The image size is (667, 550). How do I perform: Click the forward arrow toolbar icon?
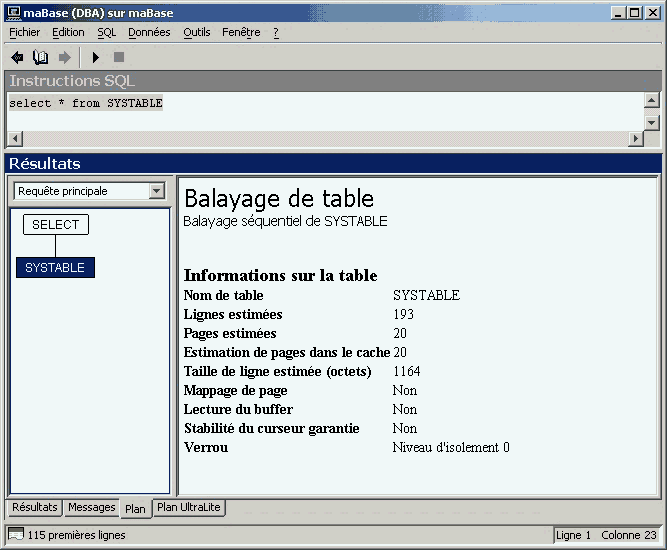pos(64,57)
